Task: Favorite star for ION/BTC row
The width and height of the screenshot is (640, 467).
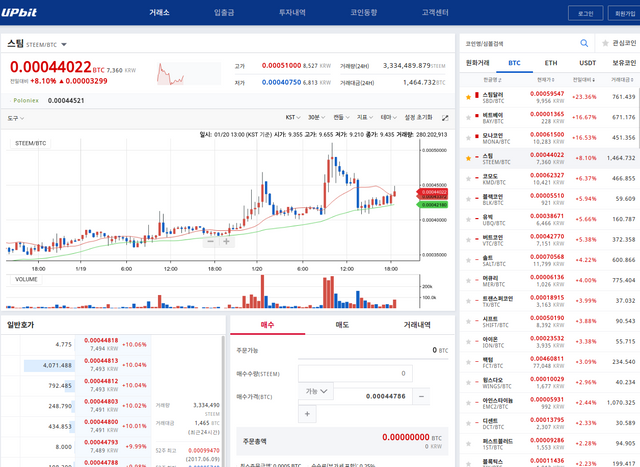Action: point(468,342)
